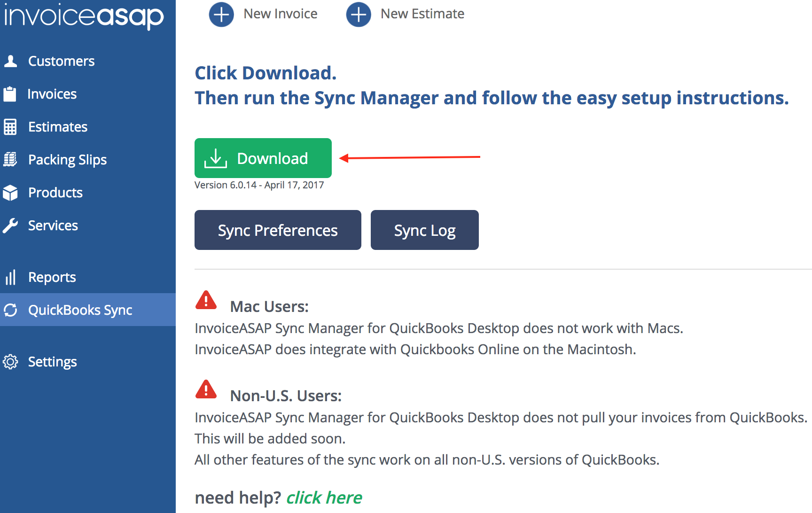Screen dimensions: 812x513
Task: Click the QuickBooks Sync refresh icon
Action: pyautogui.click(x=11, y=310)
